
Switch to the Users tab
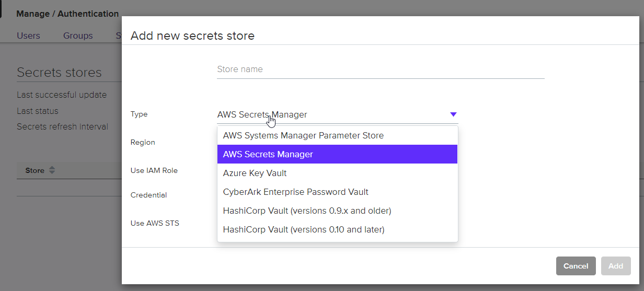coord(28,36)
